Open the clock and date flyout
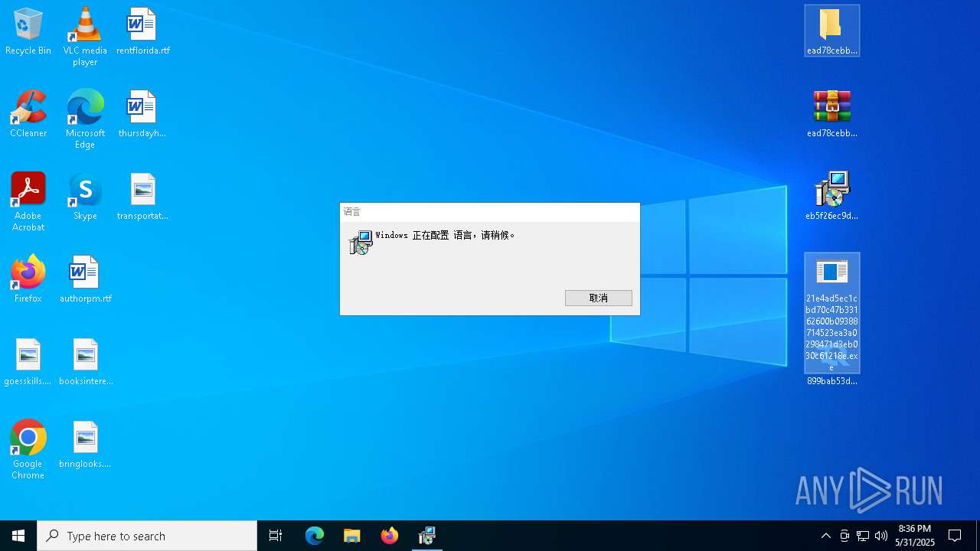The width and height of the screenshot is (980, 551). point(915,536)
